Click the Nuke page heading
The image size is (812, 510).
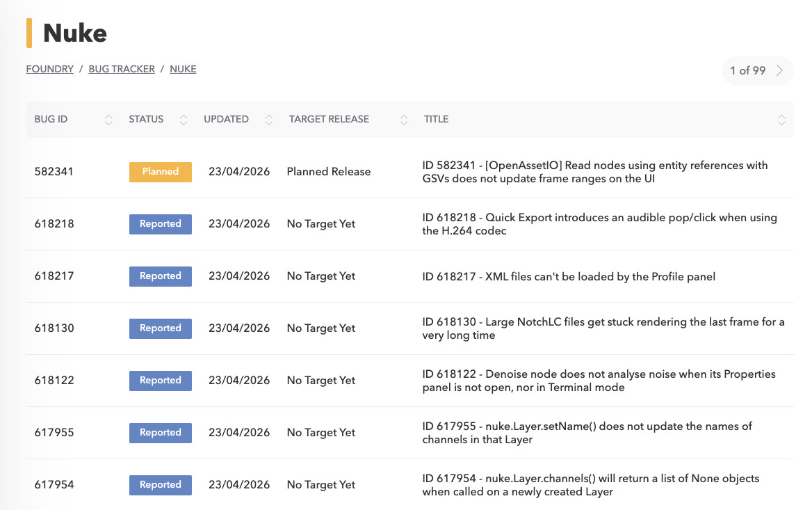tap(75, 33)
